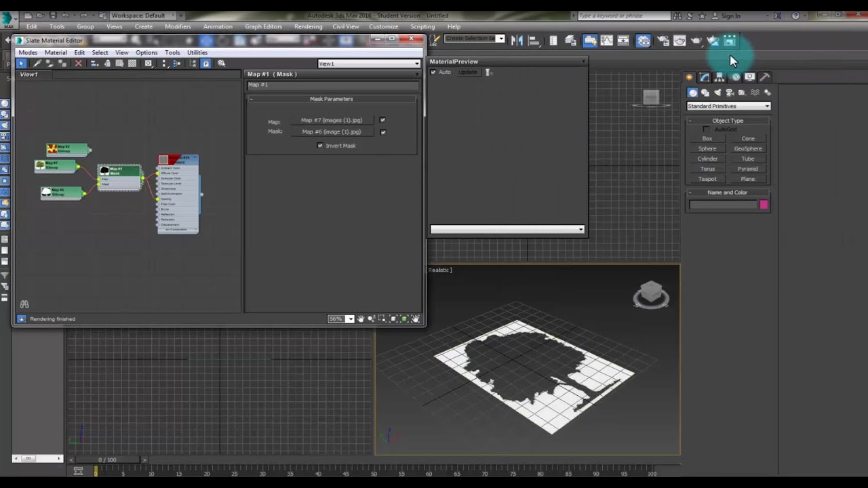Select the arrow Select tool in Slate editor
Viewport: 868px width, 488px height.
click(x=21, y=63)
